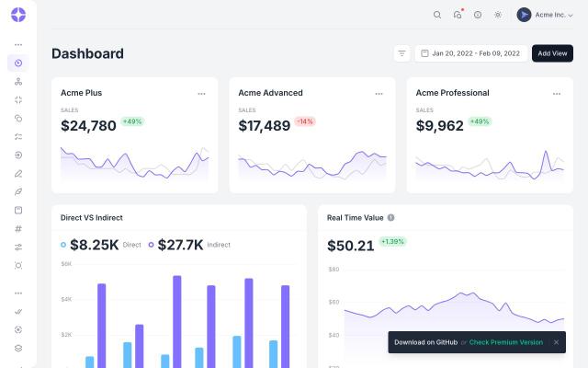Image resolution: width=588 pixels, height=368 pixels.
Task: Open Acme Professional card options menu
Action: pos(557,94)
